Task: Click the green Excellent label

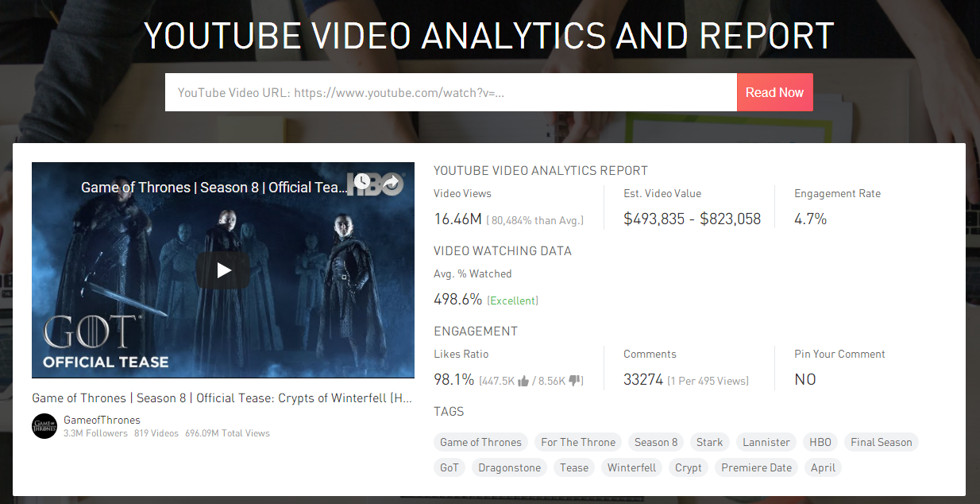Action: tap(512, 300)
